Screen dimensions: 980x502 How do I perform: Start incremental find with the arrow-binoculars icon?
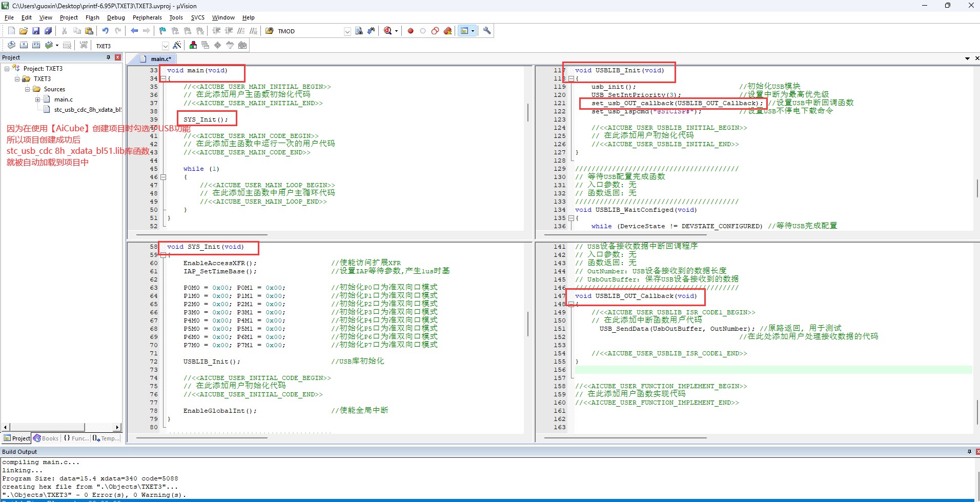coord(371,31)
